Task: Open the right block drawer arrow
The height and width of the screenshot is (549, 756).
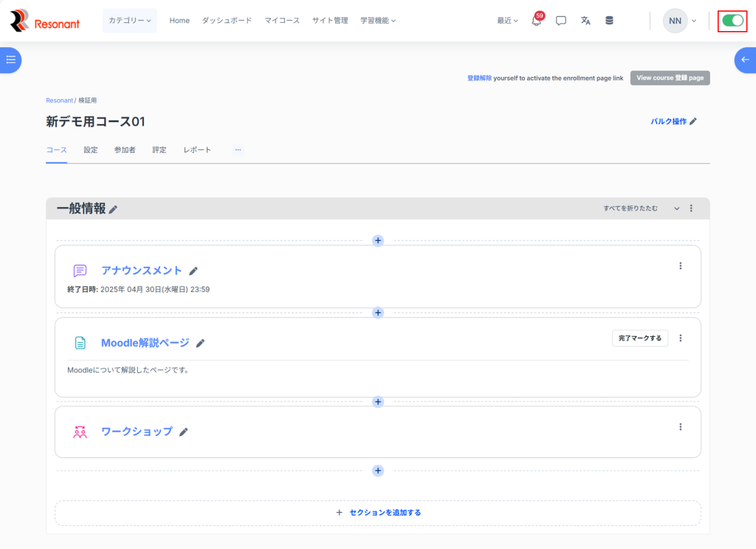Action: pyautogui.click(x=744, y=60)
